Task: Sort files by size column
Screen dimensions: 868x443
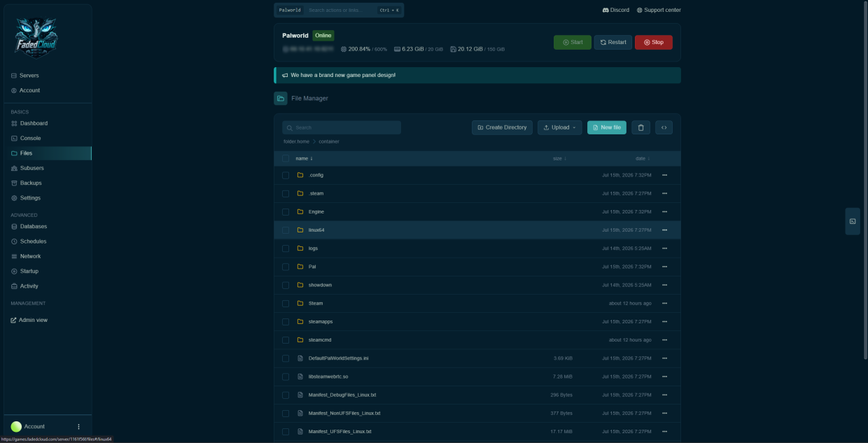Action: [559, 159]
